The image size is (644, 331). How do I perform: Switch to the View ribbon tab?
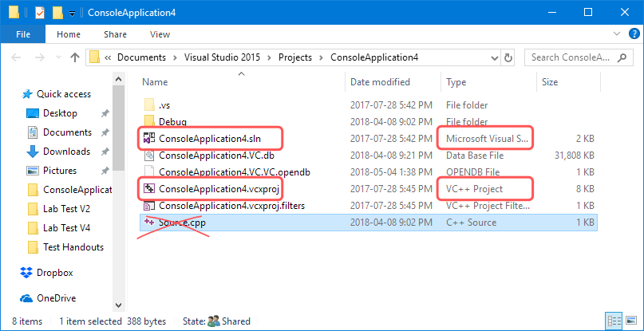point(160,34)
